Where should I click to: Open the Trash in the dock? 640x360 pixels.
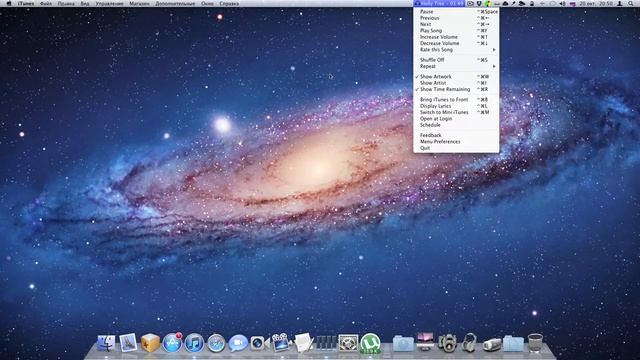pyautogui.click(x=535, y=343)
